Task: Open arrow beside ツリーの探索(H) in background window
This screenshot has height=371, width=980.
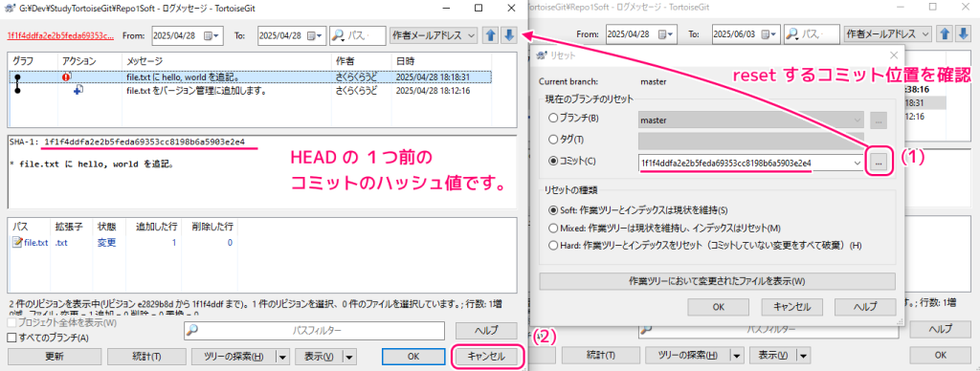Action: coord(737,356)
